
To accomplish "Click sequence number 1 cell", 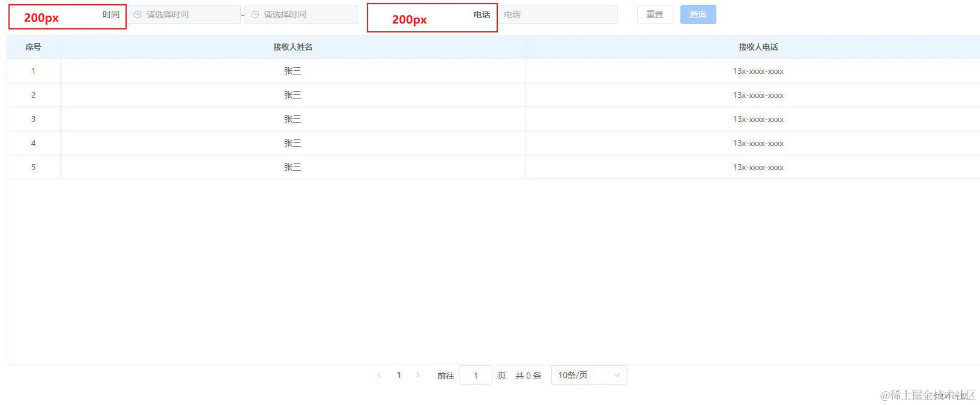I will coord(34,71).
